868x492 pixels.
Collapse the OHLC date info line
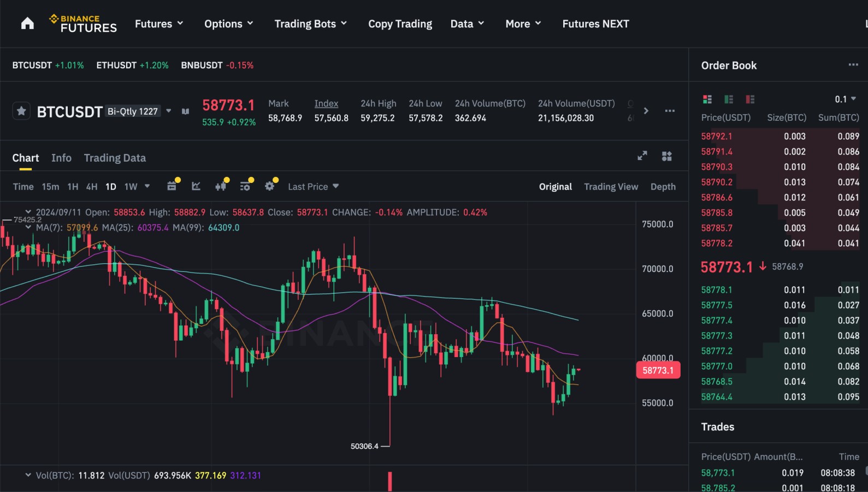click(28, 212)
